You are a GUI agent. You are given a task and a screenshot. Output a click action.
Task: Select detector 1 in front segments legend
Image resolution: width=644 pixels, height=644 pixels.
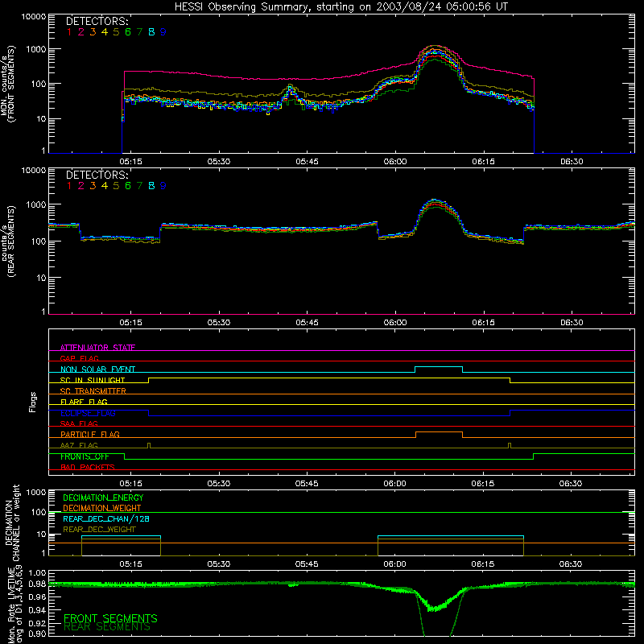coord(69,32)
